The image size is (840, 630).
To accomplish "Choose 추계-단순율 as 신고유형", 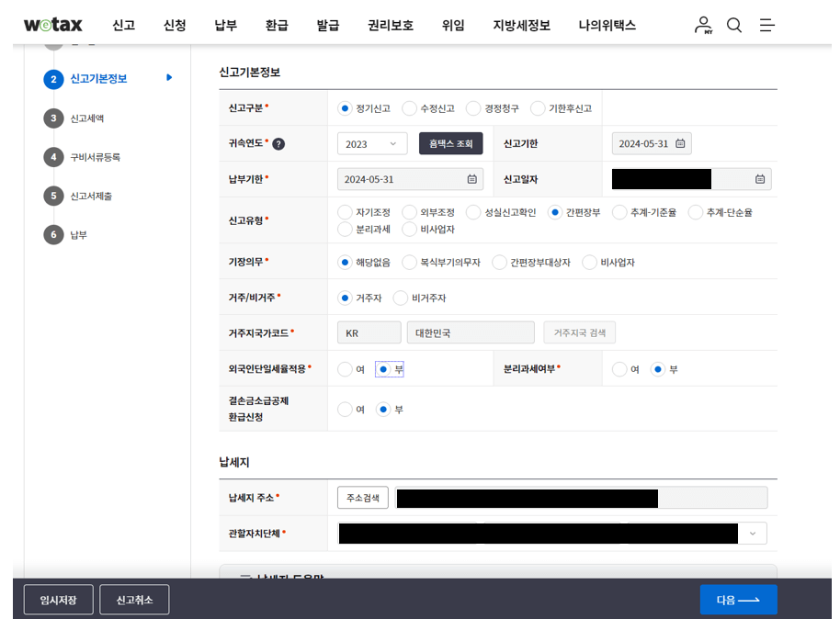I will [x=696, y=212].
